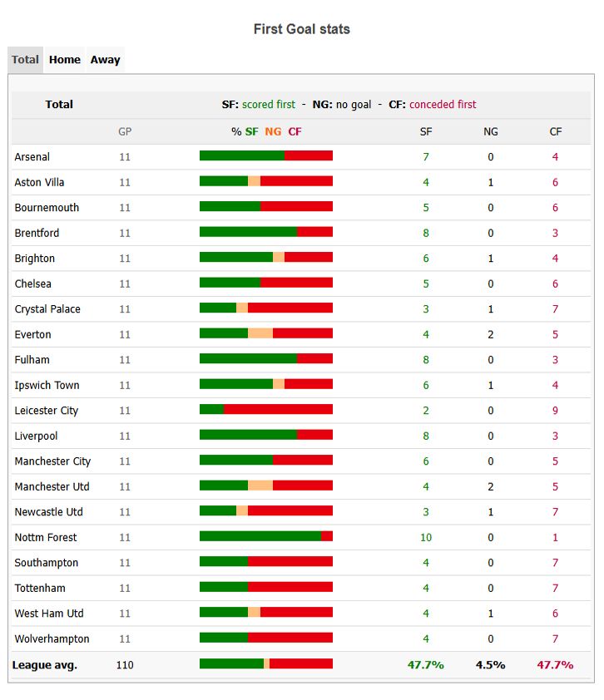Sort by the GP column header

tap(125, 131)
